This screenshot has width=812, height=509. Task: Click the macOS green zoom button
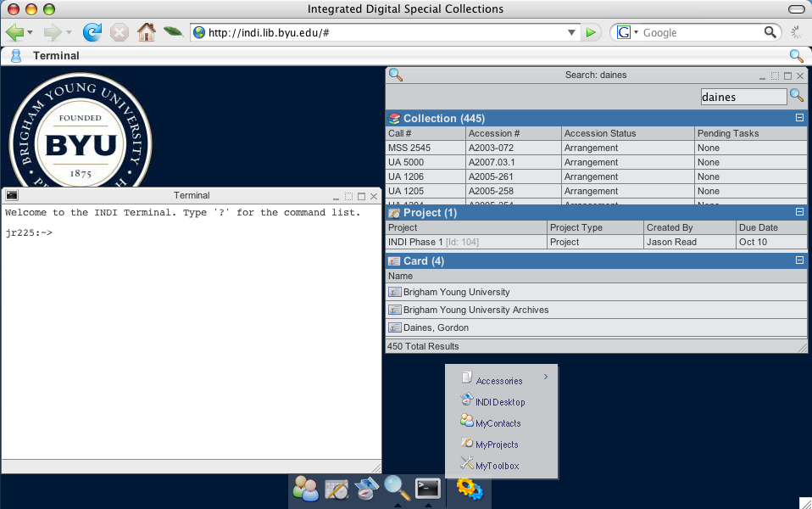(x=48, y=8)
